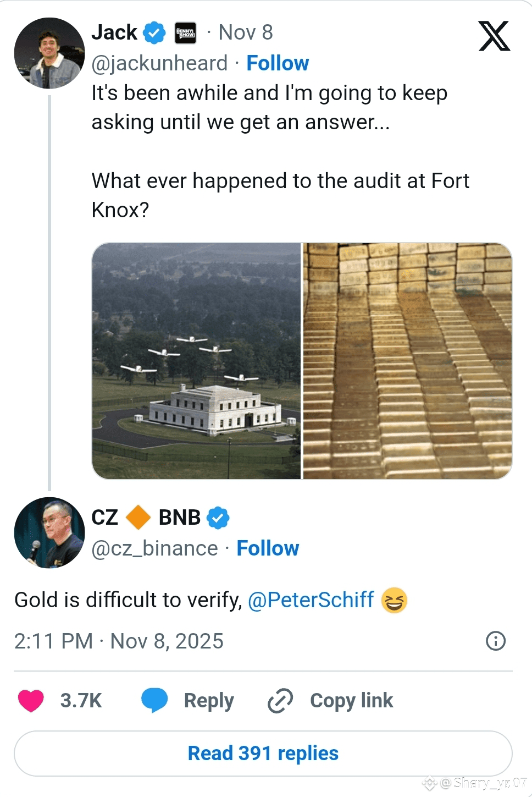Open the Twitter info circle icon
The image size is (532, 797).
coord(496,641)
